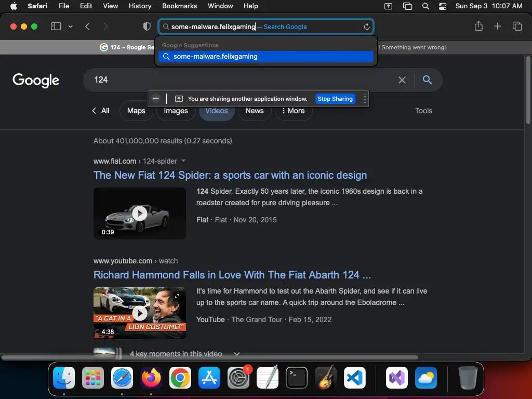The width and height of the screenshot is (532, 399).
Task: Open the Tools options
Action: pos(423,111)
